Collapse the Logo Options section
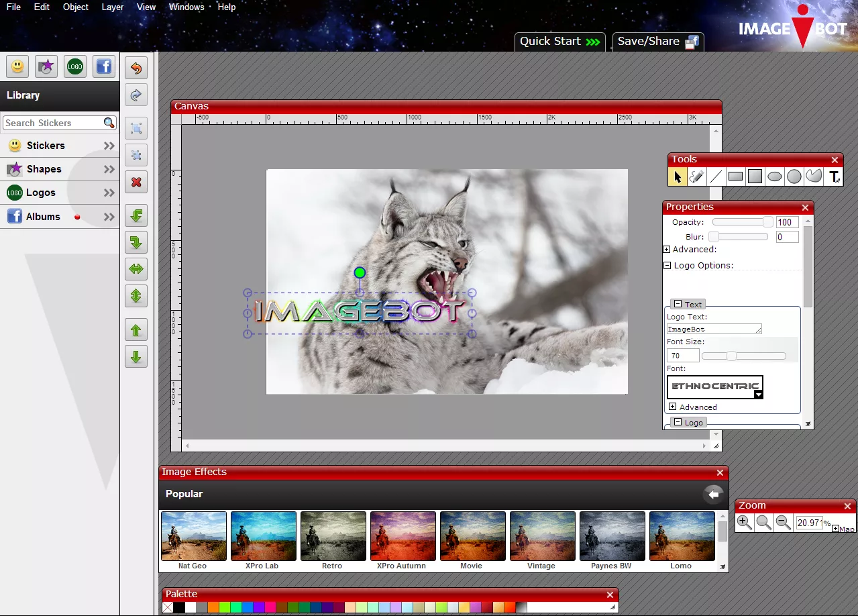The height and width of the screenshot is (616, 858). click(x=667, y=266)
